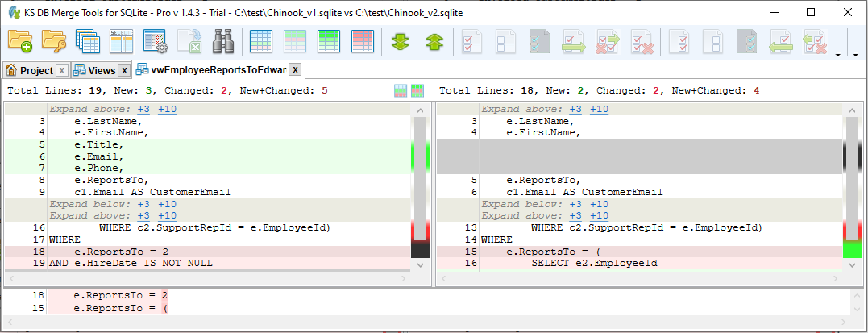
Task: Click +10 Expand above right line 3
Action: [x=599, y=109]
